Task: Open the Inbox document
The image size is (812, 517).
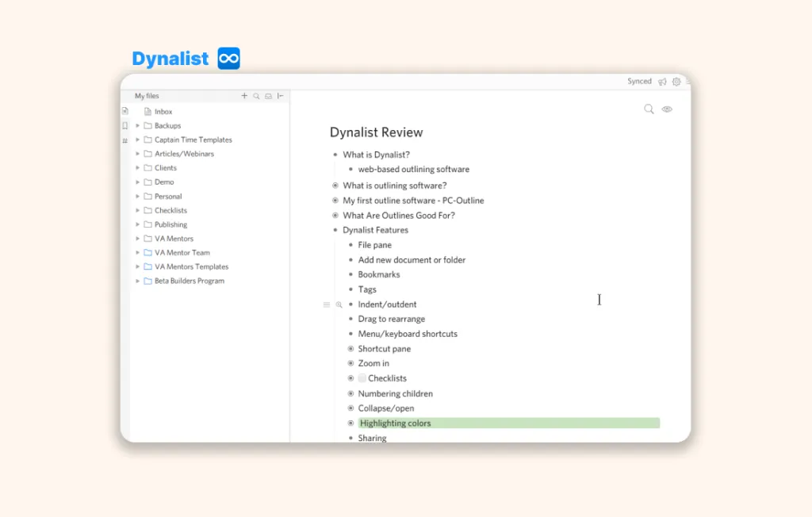Action: pos(163,112)
